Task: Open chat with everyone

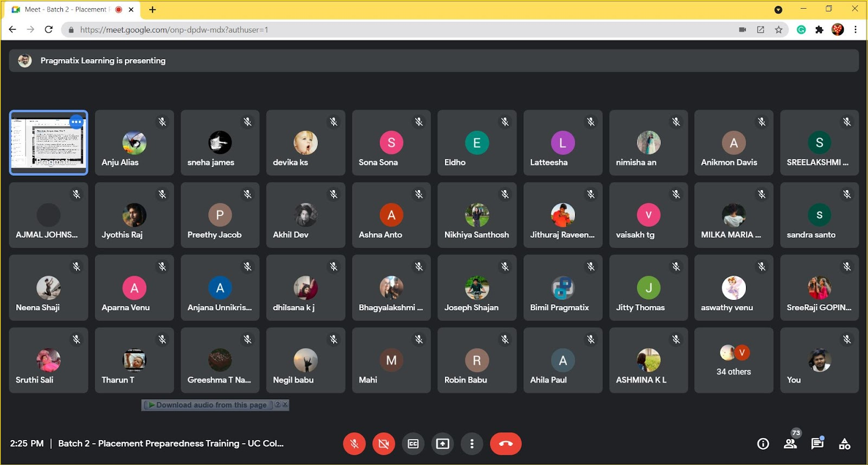Action: pos(817,444)
